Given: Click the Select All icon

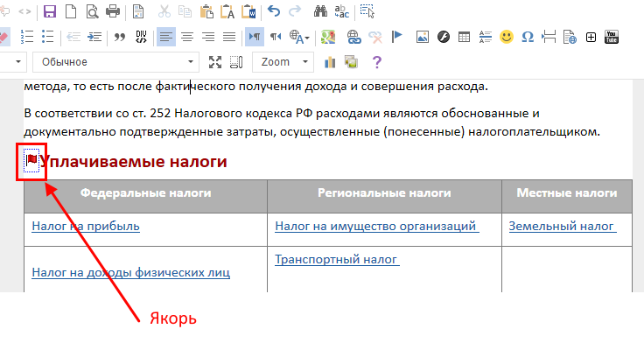Looking at the screenshot, I should point(367,11).
